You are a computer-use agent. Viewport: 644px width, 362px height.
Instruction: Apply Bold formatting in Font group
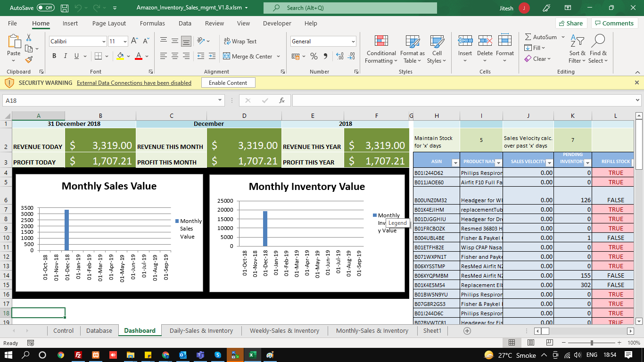point(54,56)
